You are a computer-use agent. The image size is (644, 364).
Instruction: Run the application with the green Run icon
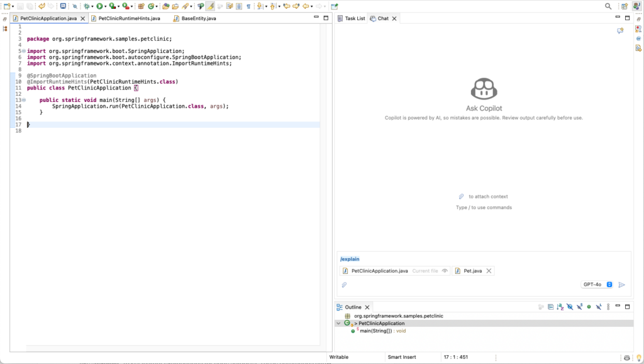pos(99,6)
